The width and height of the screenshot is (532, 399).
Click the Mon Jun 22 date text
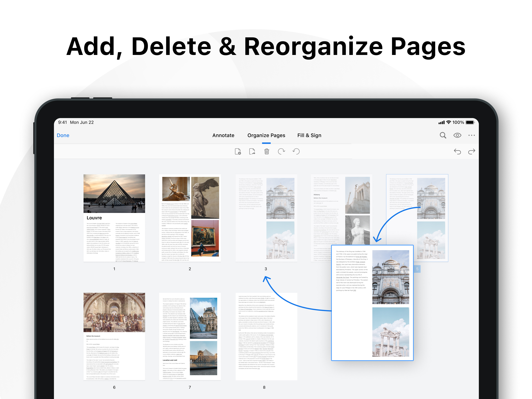pos(82,122)
